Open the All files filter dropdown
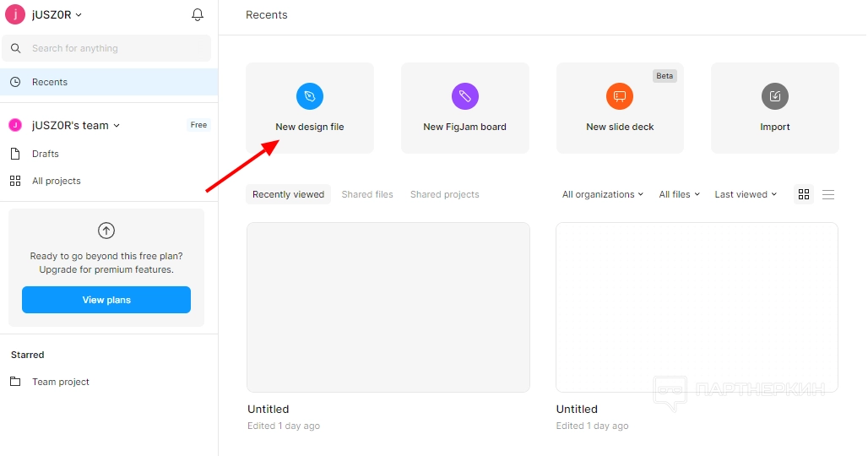Viewport: 868px width, 456px height. point(679,194)
